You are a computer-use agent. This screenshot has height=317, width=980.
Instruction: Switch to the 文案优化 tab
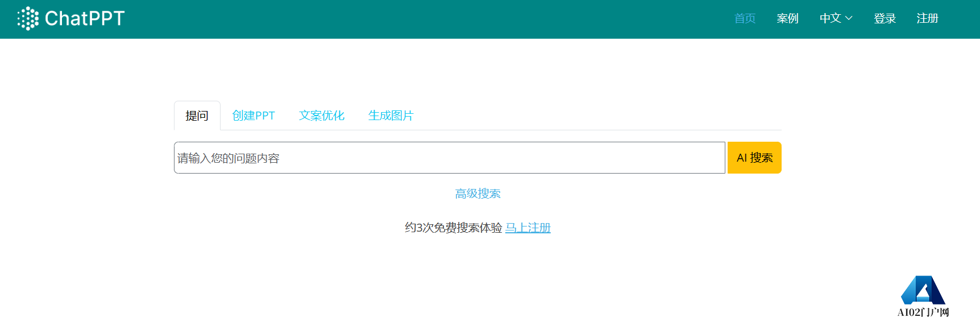pyautogui.click(x=322, y=116)
